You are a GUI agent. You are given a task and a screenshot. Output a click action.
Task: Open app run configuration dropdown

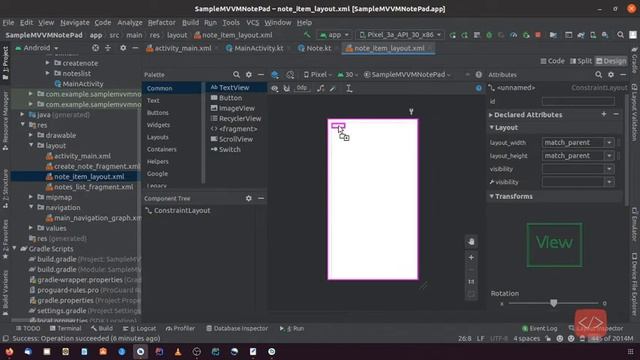pyautogui.click(x=334, y=35)
